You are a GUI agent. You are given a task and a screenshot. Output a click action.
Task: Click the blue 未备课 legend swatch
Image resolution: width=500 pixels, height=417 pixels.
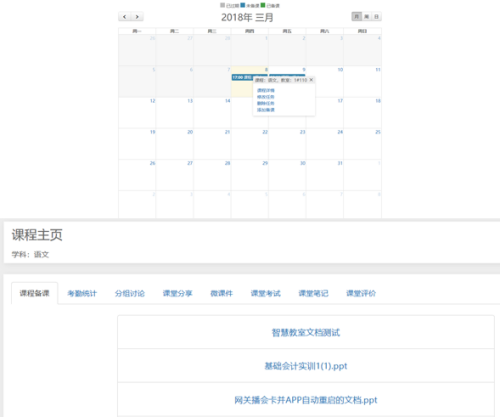click(243, 5)
